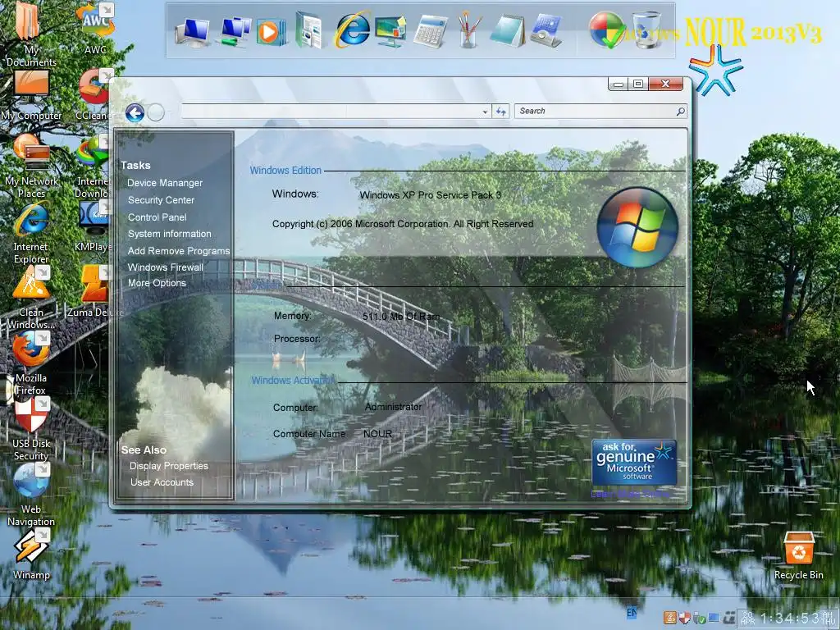
Task: Open Paint brushes icon in the dock
Action: (x=468, y=30)
